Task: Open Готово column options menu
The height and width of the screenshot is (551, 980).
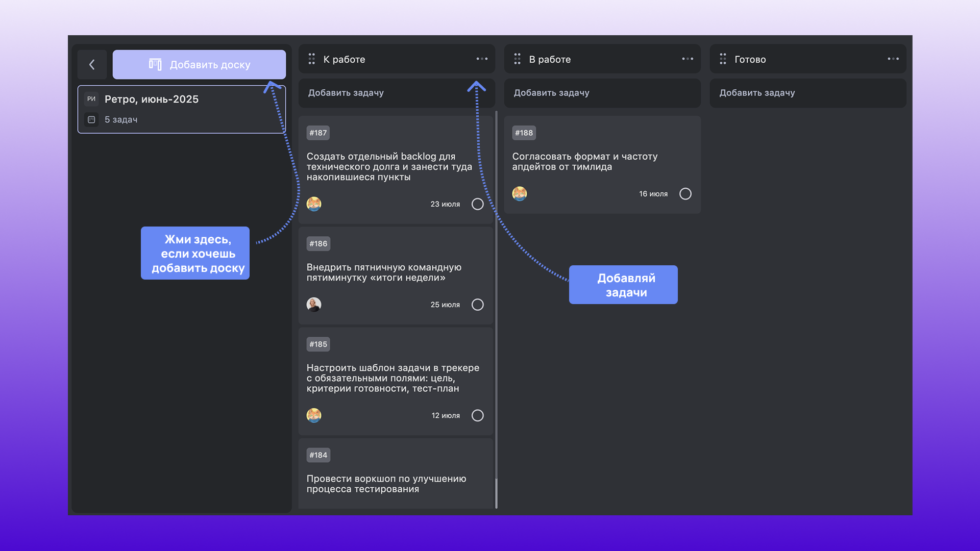Action: pos(893,59)
